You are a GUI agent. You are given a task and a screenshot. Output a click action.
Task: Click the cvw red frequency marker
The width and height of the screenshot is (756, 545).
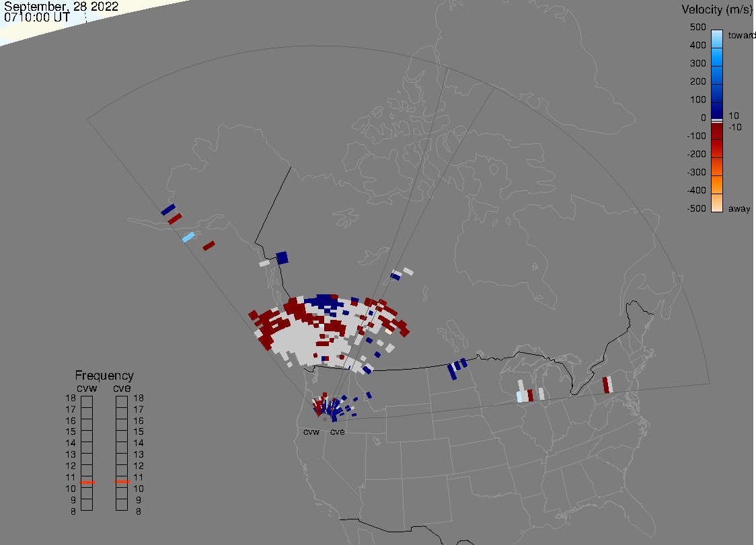(x=87, y=483)
